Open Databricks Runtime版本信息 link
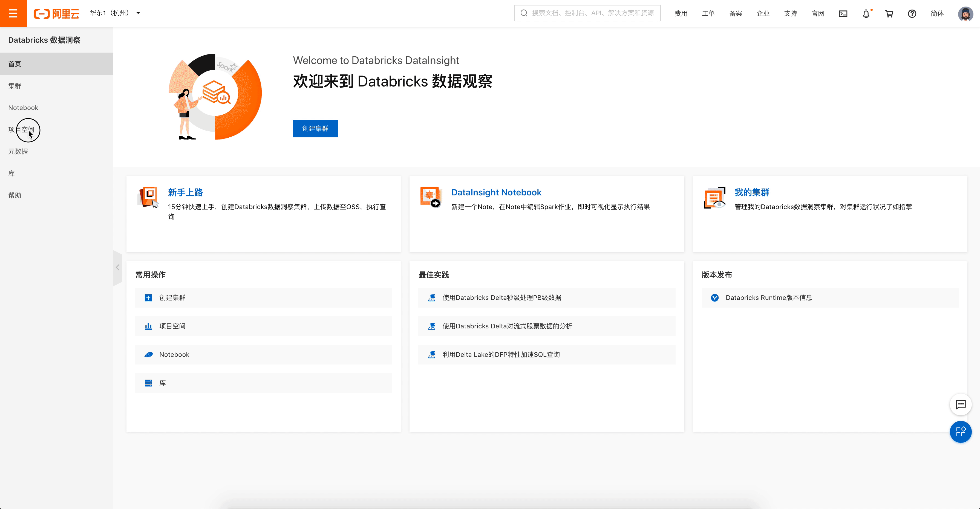Screen dimensions: 980x509 [830, 298]
